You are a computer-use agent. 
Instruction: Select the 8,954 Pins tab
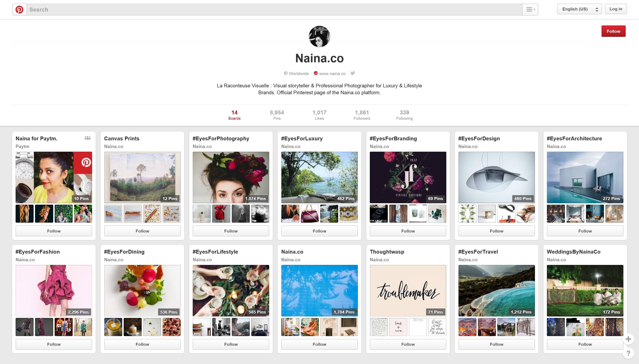click(277, 115)
